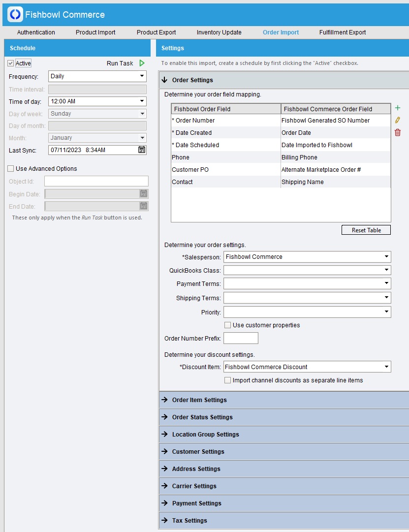The image size is (409, 532).
Task: Click the green plus add mapping icon
Action: (x=398, y=108)
